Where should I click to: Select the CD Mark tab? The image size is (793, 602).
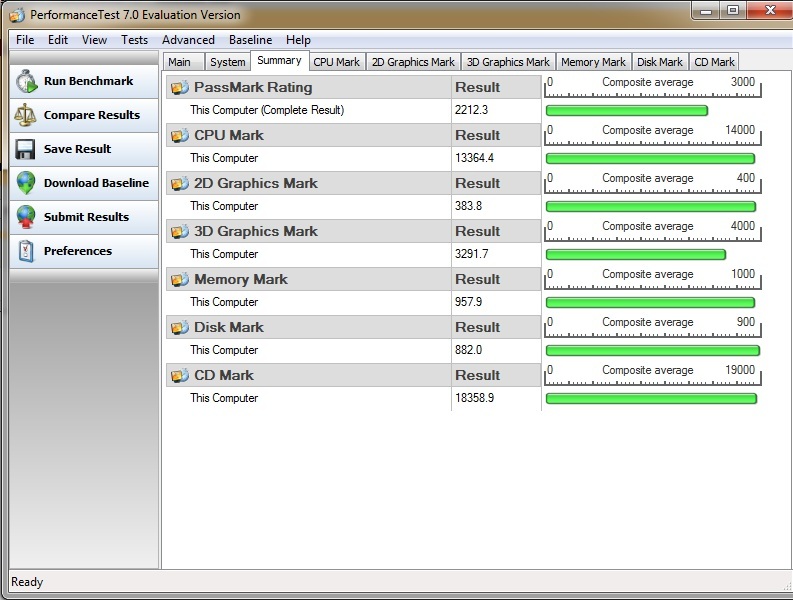click(x=715, y=62)
